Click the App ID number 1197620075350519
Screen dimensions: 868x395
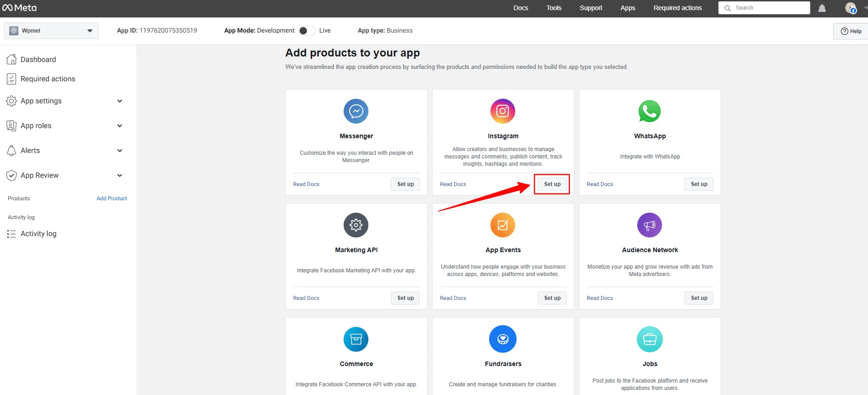[168, 31]
